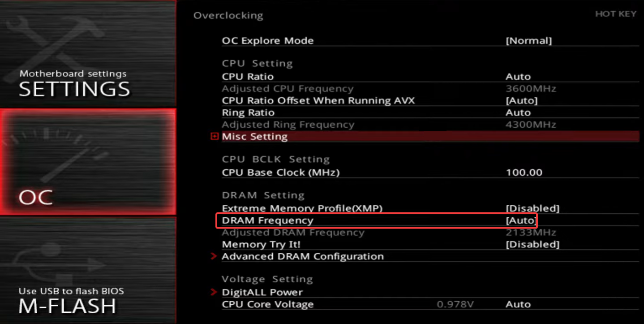Screen dimensions: 644x324
Task: Open CPU Ratio Offset When Running AVX value
Action: (521, 101)
